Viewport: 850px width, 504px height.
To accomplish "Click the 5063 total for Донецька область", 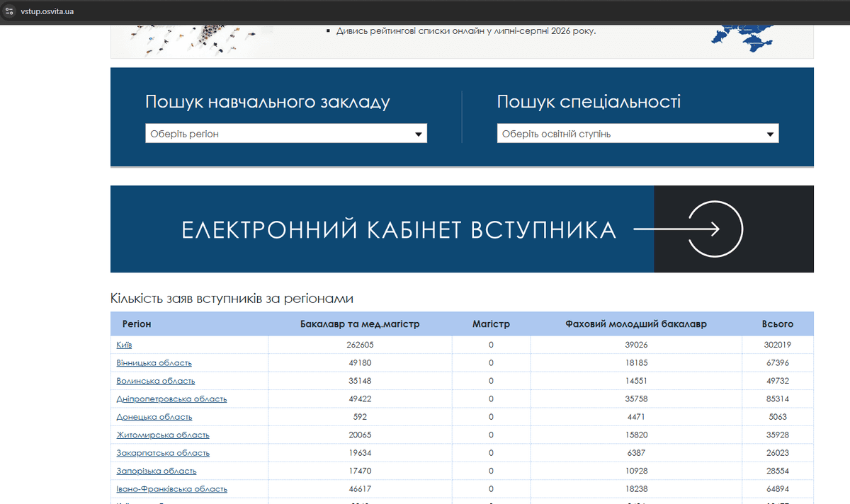I will (x=778, y=417).
